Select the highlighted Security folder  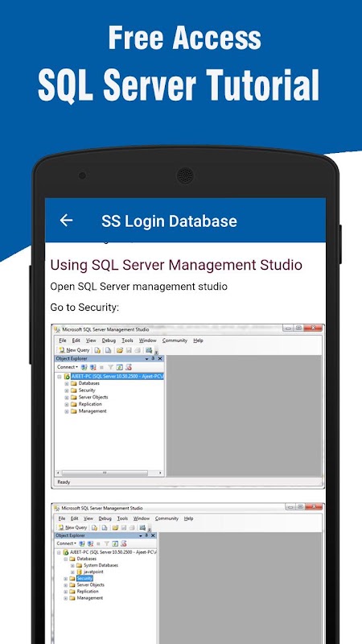click(x=84, y=578)
